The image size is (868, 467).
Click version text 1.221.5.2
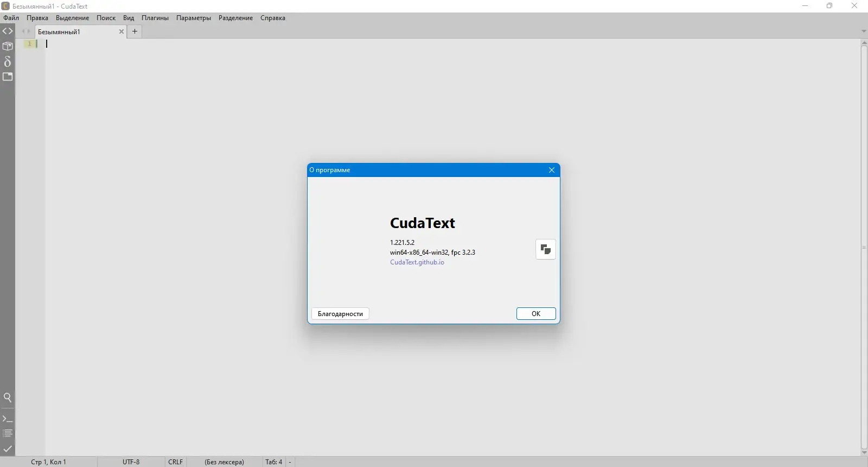(402, 243)
